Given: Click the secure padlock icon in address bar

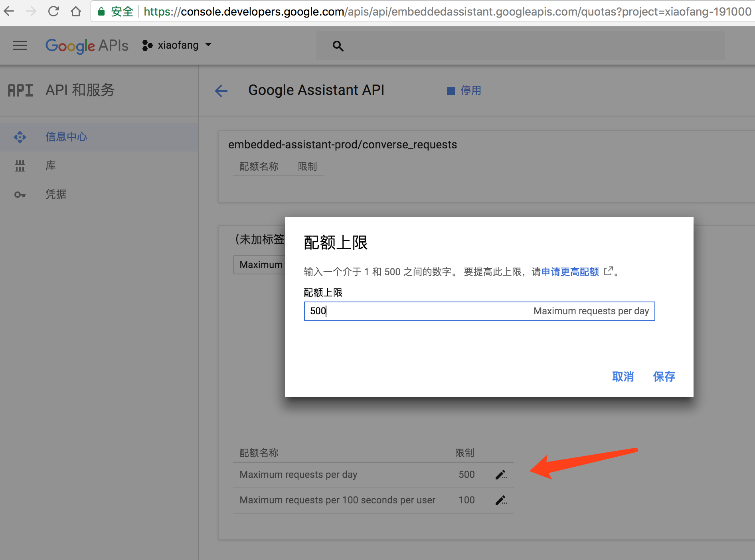Looking at the screenshot, I should (101, 12).
